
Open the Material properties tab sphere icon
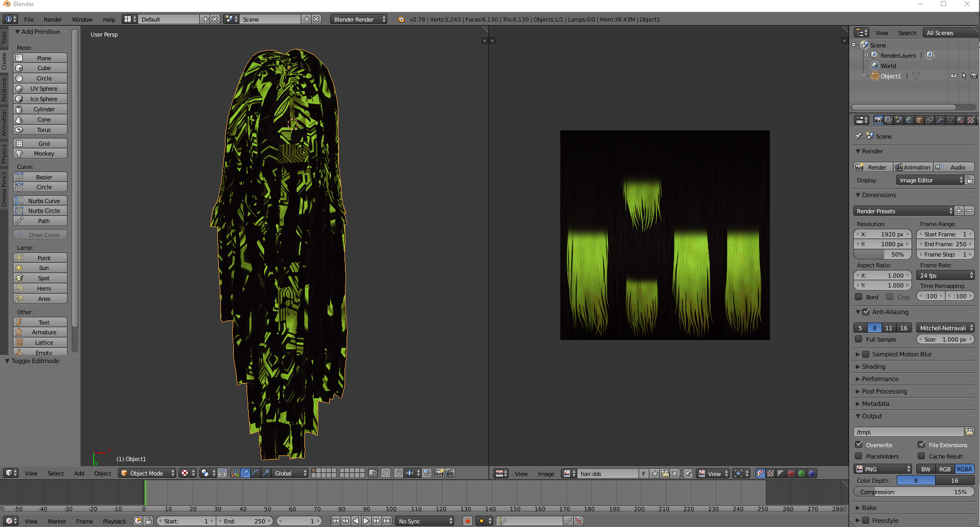coord(960,120)
